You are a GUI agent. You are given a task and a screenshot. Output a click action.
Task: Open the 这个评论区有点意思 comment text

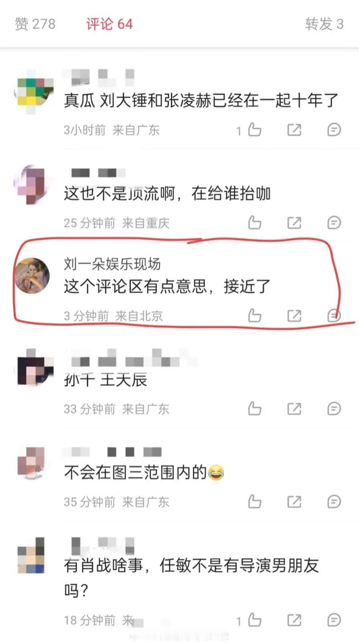pos(167,286)
